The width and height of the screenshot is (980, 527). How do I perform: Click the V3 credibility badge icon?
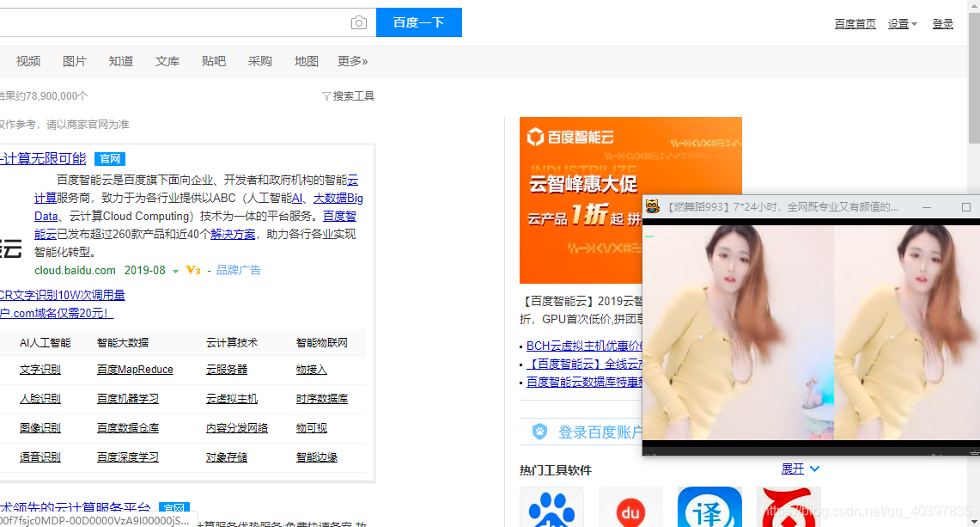point(192,271)
